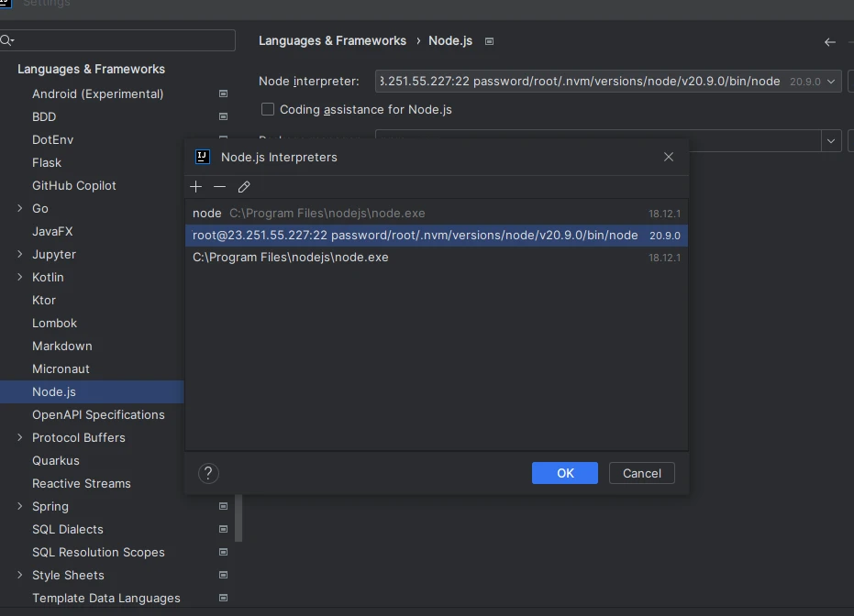Open Lombok settings page

[x=54, y=324]
